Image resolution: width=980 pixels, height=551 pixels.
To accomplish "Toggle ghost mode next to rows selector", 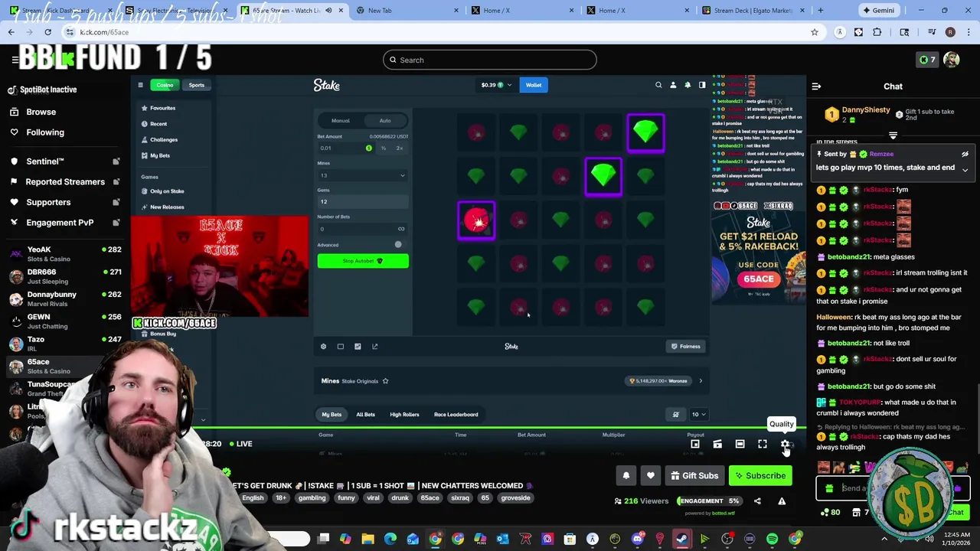I will [x=675, y=415].
